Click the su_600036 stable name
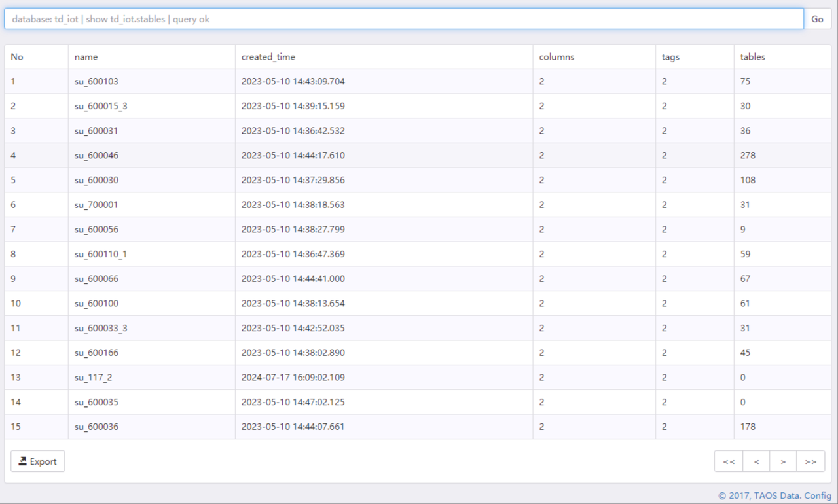 click(x=96, y=427)
